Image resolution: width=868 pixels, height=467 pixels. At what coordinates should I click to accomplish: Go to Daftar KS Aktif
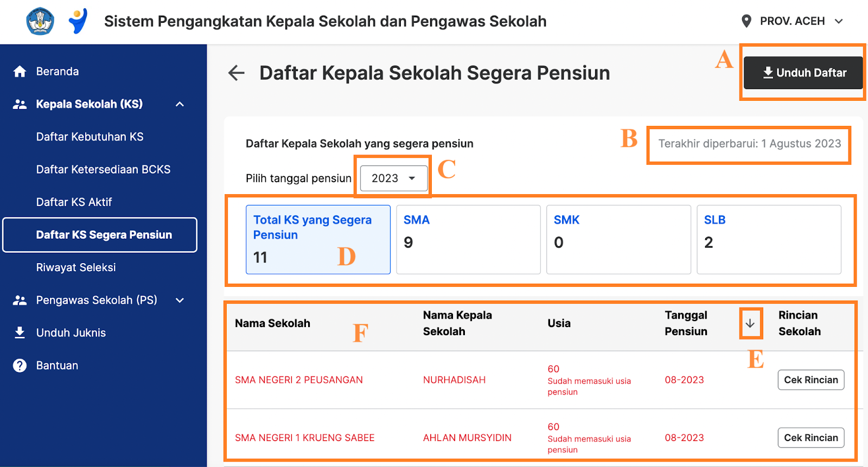pyautogui.click(x=74, y=202)
